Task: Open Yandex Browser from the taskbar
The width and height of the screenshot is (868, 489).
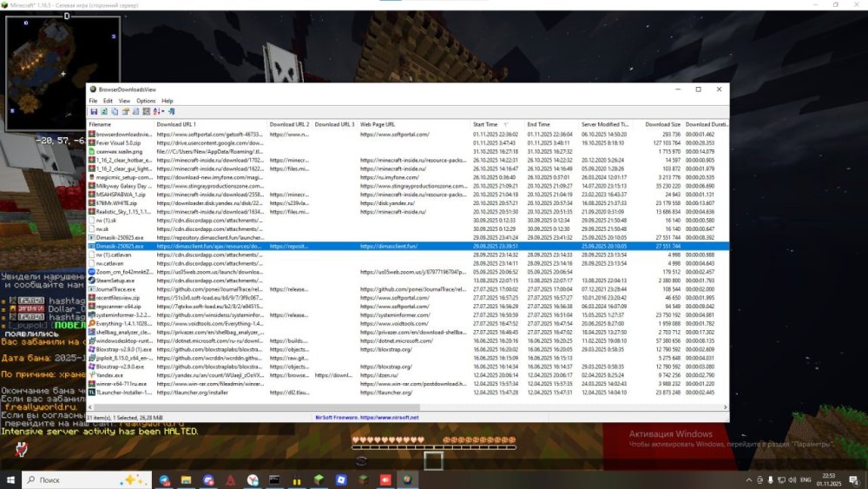Action: [253, 480]
